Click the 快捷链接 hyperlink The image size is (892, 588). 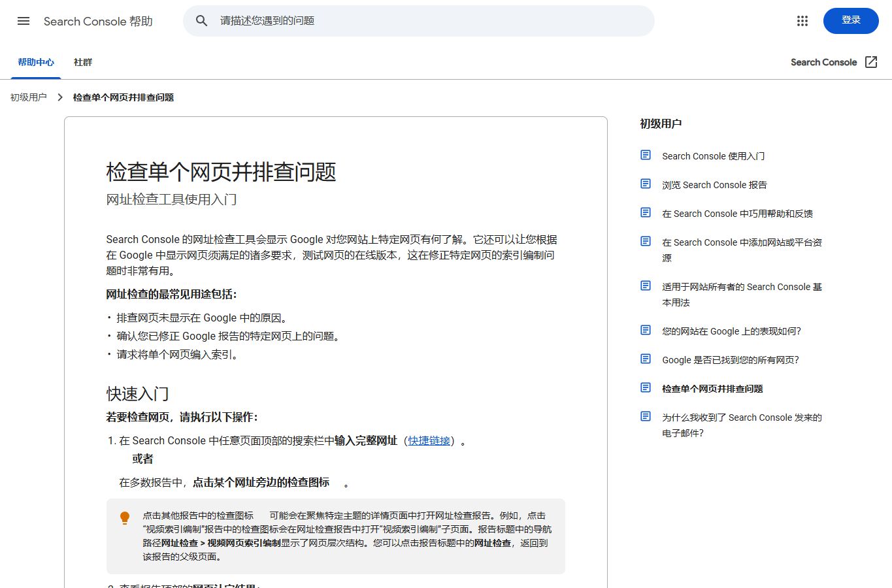[429, 441]
